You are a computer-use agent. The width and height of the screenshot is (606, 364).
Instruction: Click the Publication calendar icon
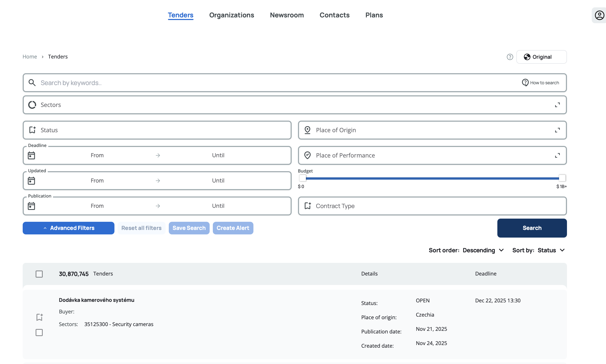(x=31, y=206)
